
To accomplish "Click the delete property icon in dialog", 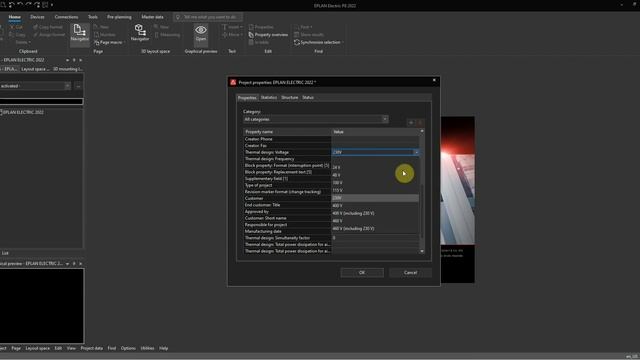I will coord(420,122).
